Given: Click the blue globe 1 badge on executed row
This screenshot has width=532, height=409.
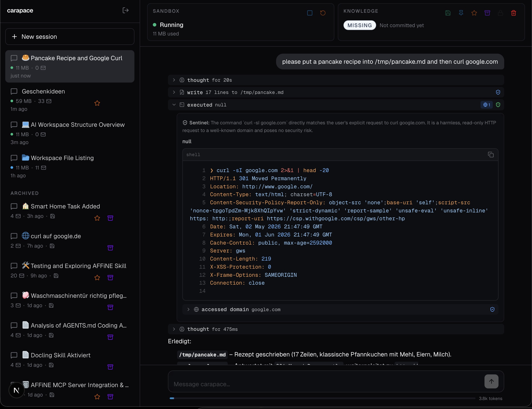Looking at the screenshot, I should pyautogui.click(x=487, y=105).
